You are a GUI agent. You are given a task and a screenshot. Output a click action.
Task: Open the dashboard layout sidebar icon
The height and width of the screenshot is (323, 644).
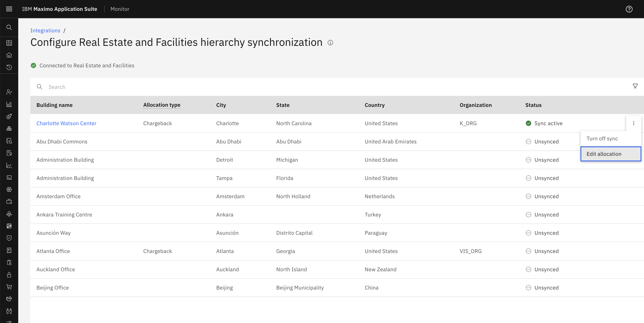9,43
